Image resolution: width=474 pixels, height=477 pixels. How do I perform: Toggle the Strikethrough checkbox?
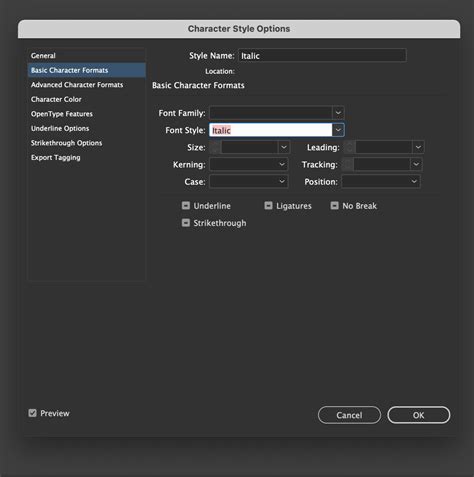click(x=186, y=223)
